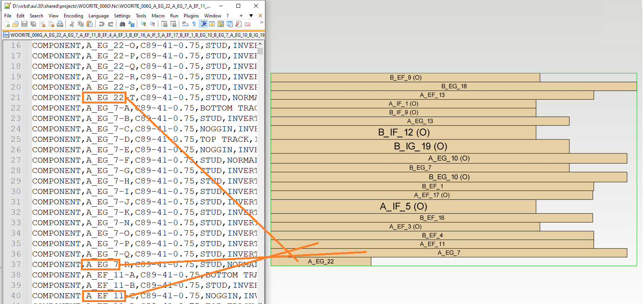This screenshot has width=644, height=304.
Task: Click the plus button in the menu bar
Action: tap(241, 16)
